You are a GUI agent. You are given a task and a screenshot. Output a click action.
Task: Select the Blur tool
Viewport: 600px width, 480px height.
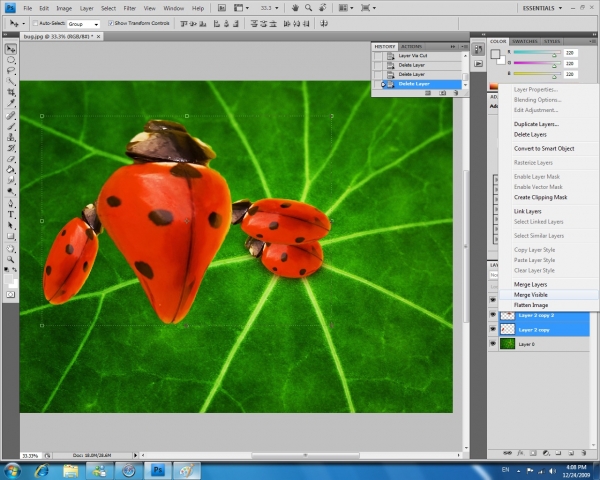11,180
